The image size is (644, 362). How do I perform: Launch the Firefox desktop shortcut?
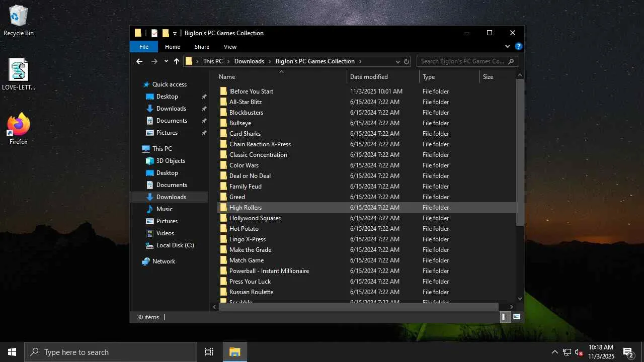point(19,129)
